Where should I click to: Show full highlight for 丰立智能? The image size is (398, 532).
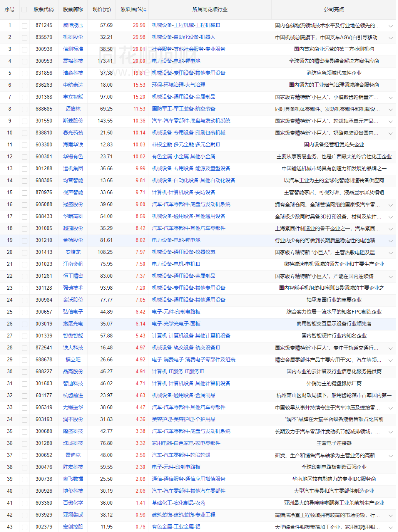tap(390, 97)
